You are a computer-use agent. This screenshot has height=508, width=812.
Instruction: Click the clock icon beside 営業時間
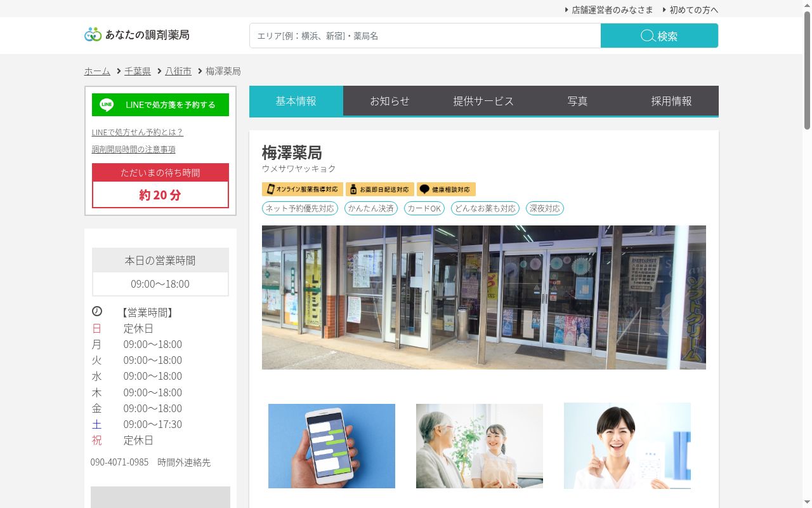[97, 311]
